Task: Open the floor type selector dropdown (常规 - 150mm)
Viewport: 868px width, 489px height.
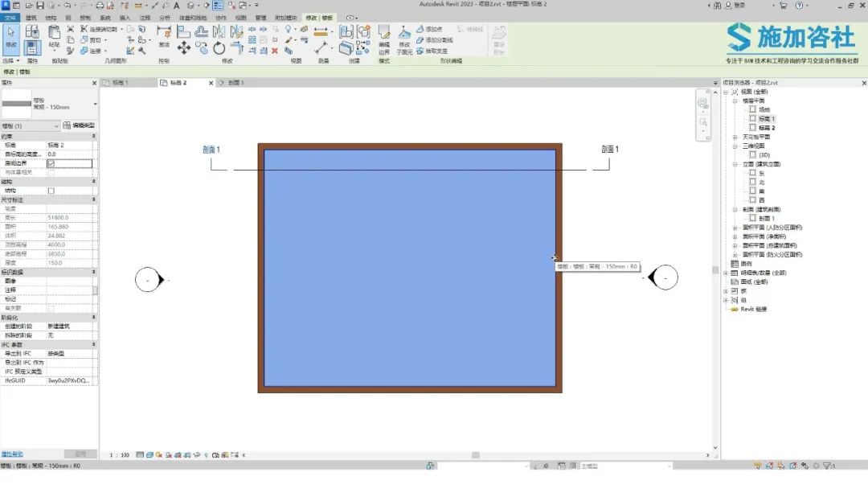Action: pos(95,104)
